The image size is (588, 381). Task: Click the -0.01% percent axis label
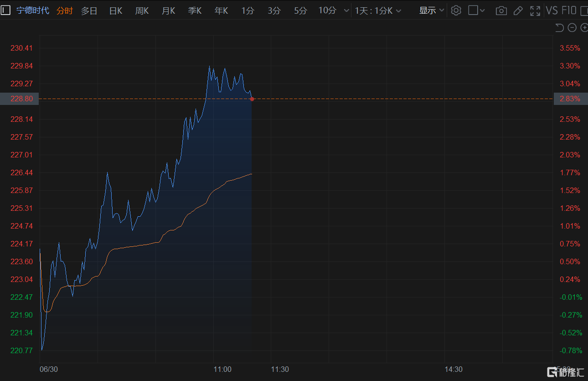click(x=570, y=297)
